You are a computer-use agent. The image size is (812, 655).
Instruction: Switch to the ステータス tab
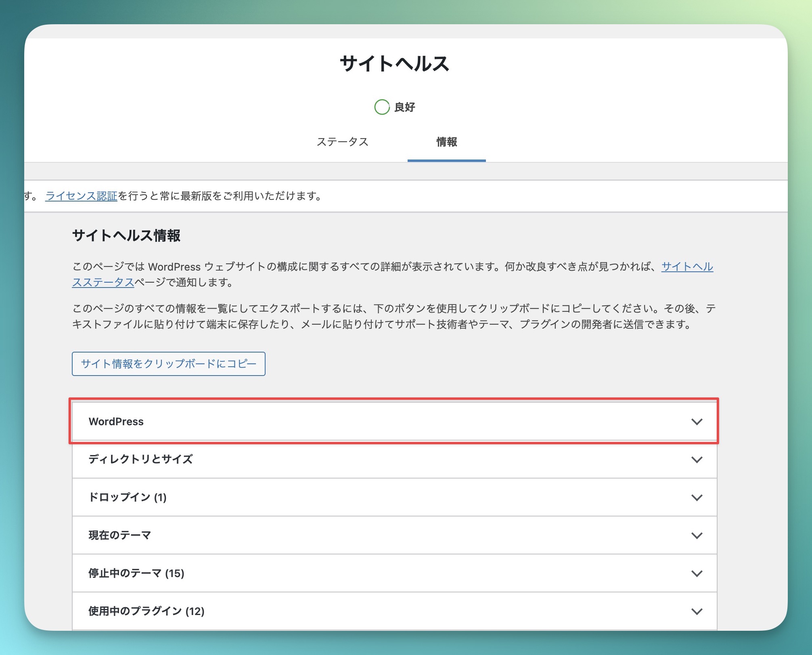tap(342, 142)
